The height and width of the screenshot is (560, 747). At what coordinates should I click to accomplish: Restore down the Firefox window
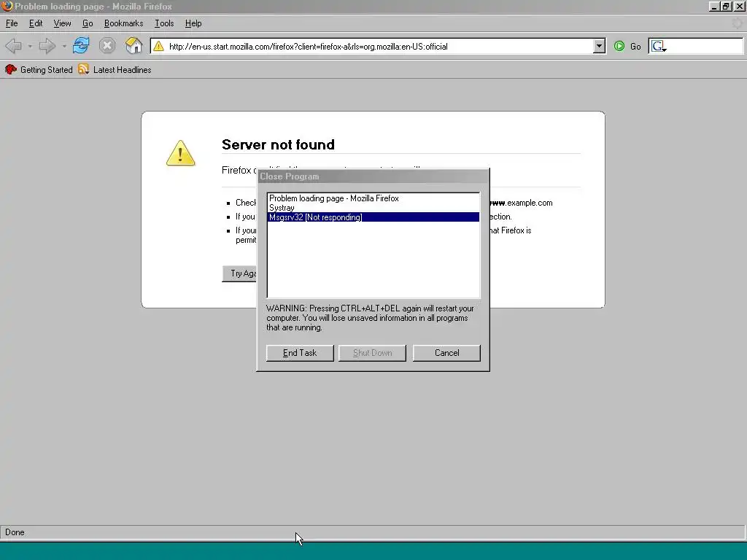(726, 6)
